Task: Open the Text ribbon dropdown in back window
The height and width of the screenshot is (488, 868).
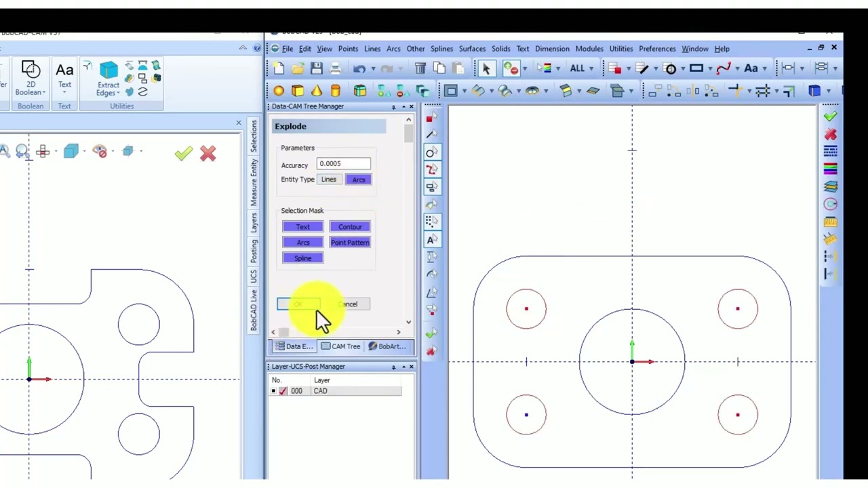Action: click(x=64, y=93)
